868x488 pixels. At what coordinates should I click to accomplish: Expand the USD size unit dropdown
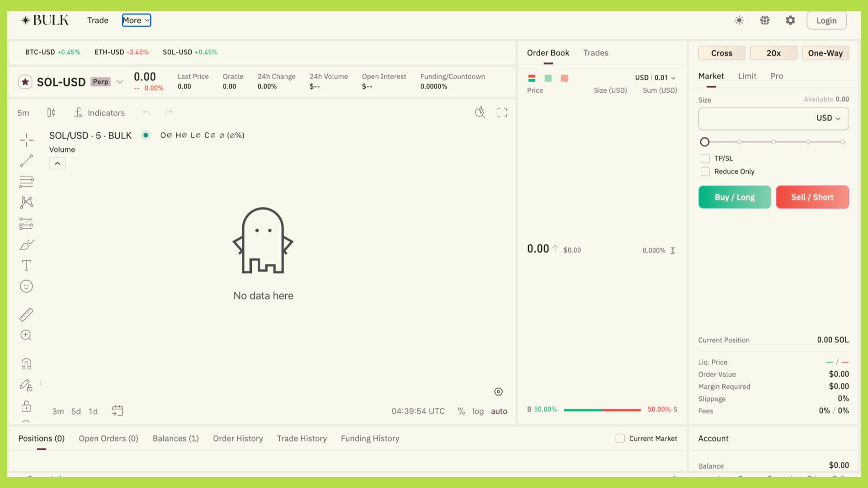pos(828,118)
